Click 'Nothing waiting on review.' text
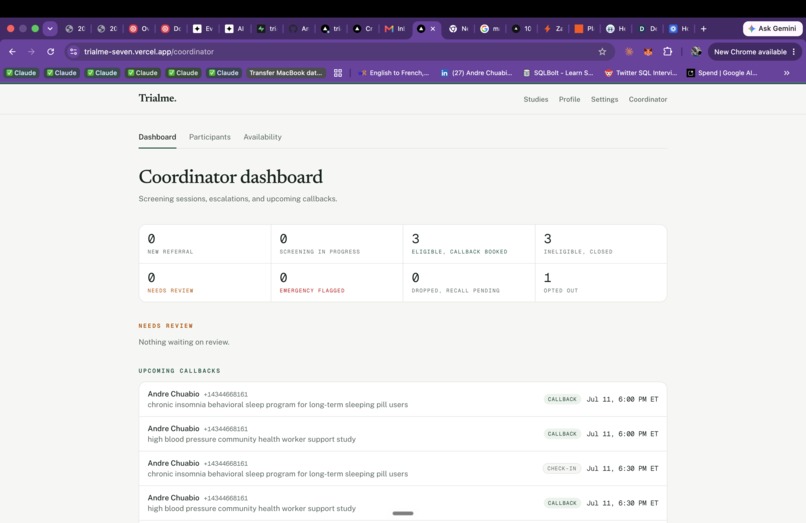 (184, 342)
